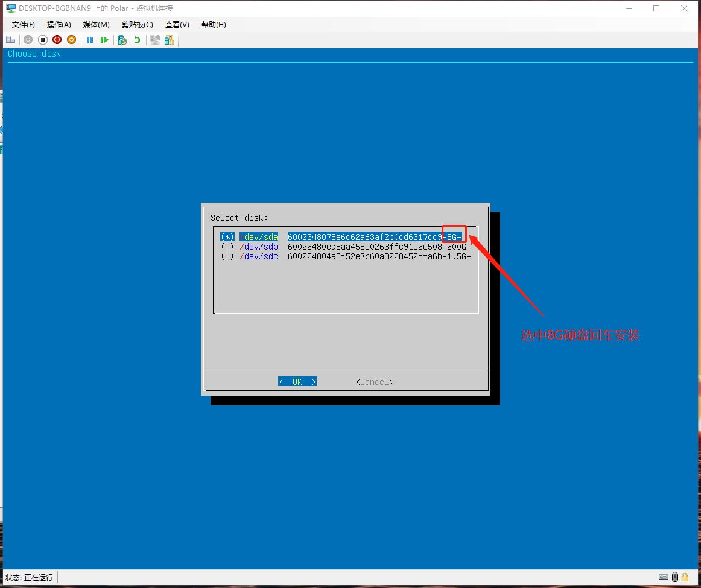This screenshot has width=701, height=588.
Task: Open the 查看(V) menu
Action: pos(177,25)
